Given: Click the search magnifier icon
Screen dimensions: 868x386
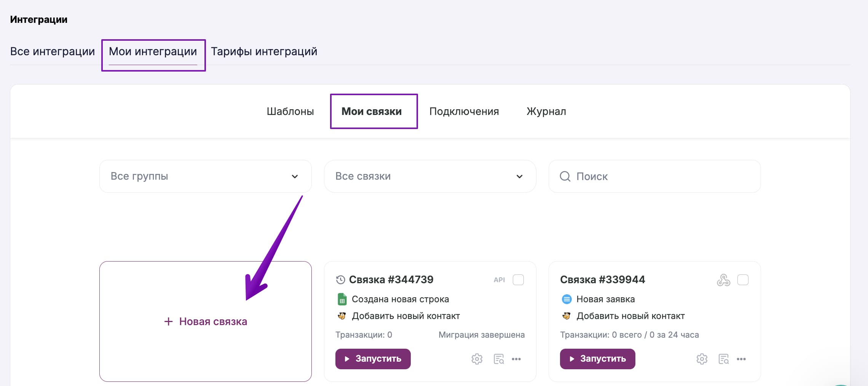Looking at the screenshot, I should click(x=565, y=176).
